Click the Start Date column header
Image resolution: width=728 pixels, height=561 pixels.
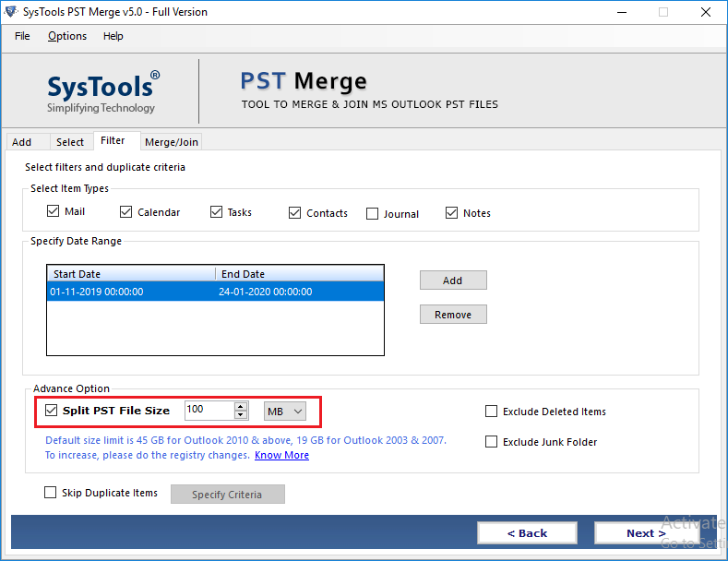(131, 274)
